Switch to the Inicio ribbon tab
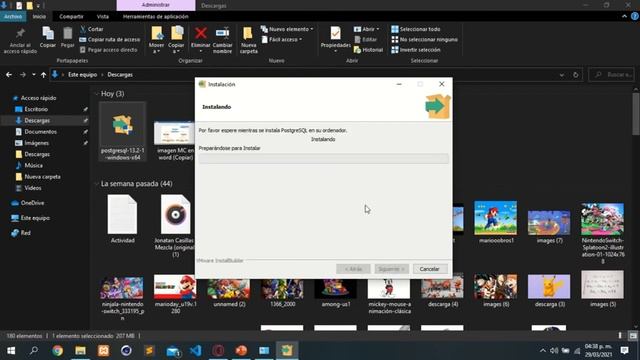Image resolution: width=640 pixels, height=360 pixels. [39, 16]
